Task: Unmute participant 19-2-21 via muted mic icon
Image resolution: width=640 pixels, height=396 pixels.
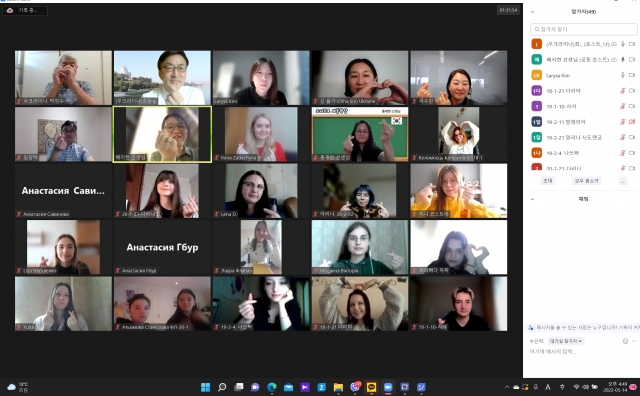Action: [622, 137]
